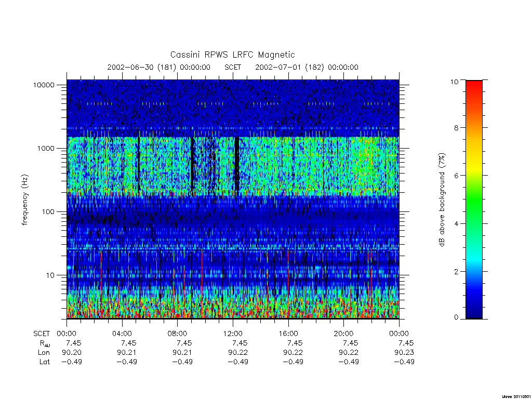Click the 1000 Hz frequency axis label
Viewport: 532px width, 399px height.
(46, 148)
